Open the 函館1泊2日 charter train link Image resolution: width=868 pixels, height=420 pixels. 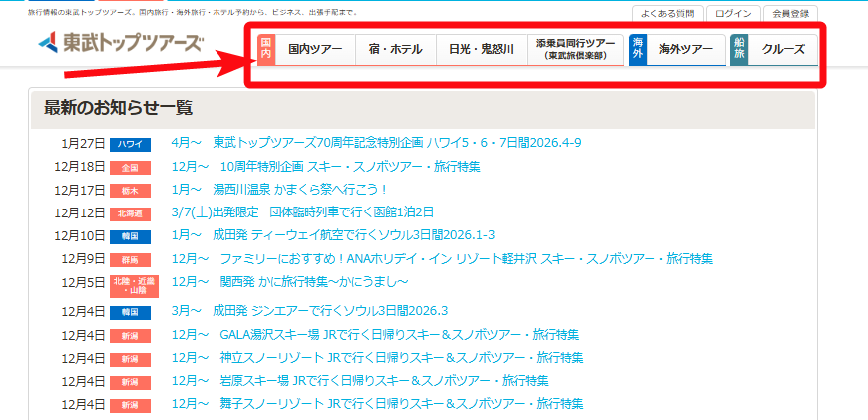(302, 212)
